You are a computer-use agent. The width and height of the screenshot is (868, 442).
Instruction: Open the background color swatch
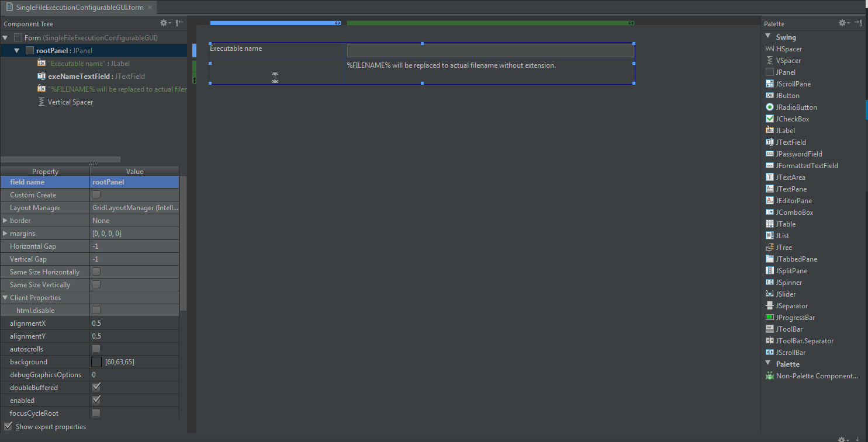(96, 361)
